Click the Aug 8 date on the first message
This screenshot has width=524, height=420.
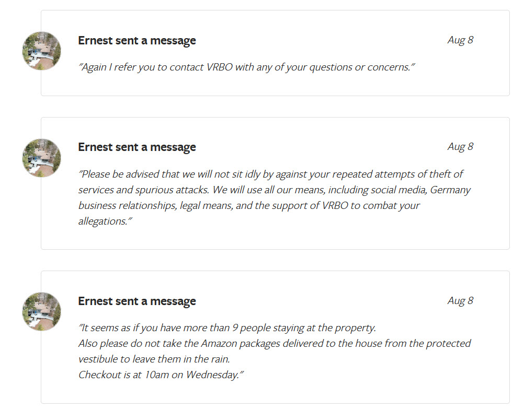click(x=460, y=40)
